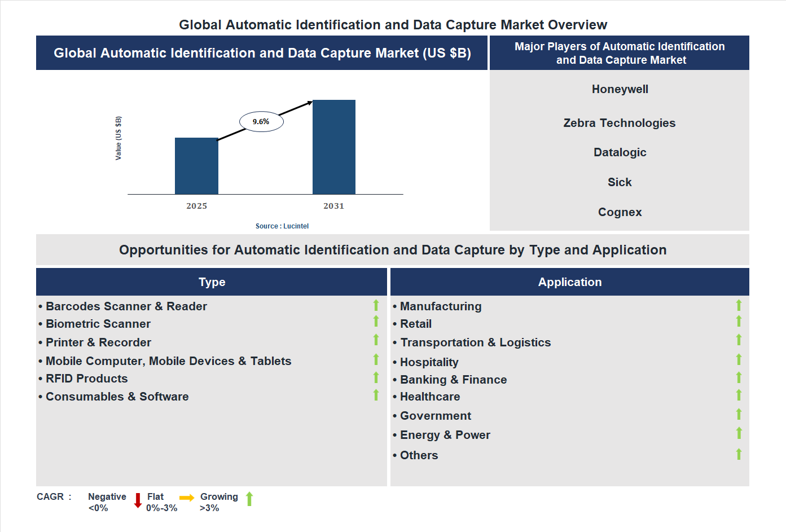
Task: Click the red Negative CAGR arrow in the legend
Action: coord(137,502)
